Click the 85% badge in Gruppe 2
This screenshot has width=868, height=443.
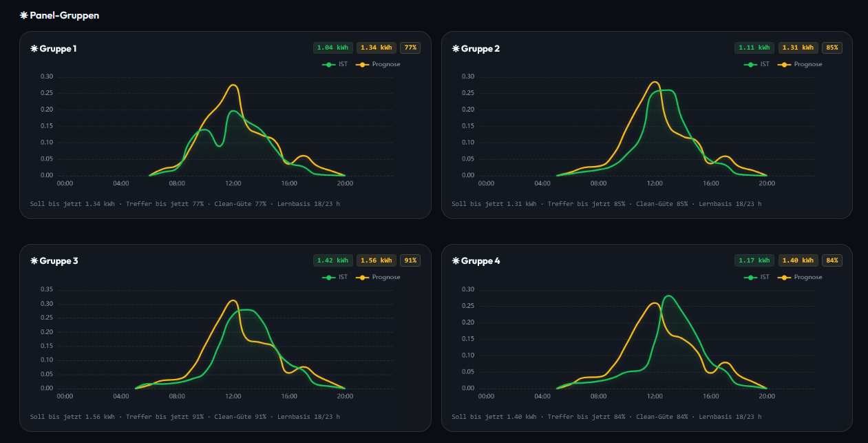(832, 48)
